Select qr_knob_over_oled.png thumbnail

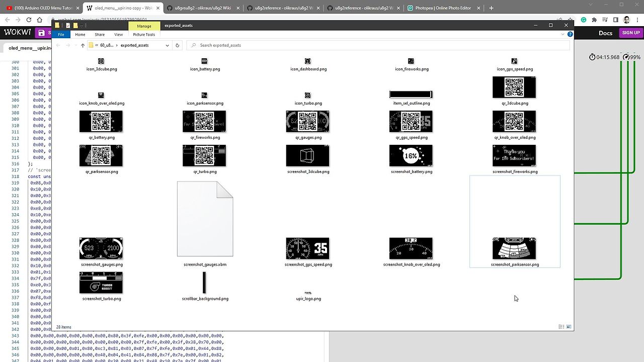514,122
